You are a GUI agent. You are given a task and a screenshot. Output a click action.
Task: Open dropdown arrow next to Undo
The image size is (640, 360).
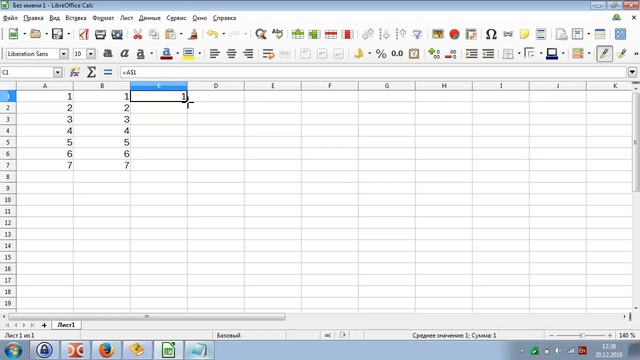click(x=223, y=34)
